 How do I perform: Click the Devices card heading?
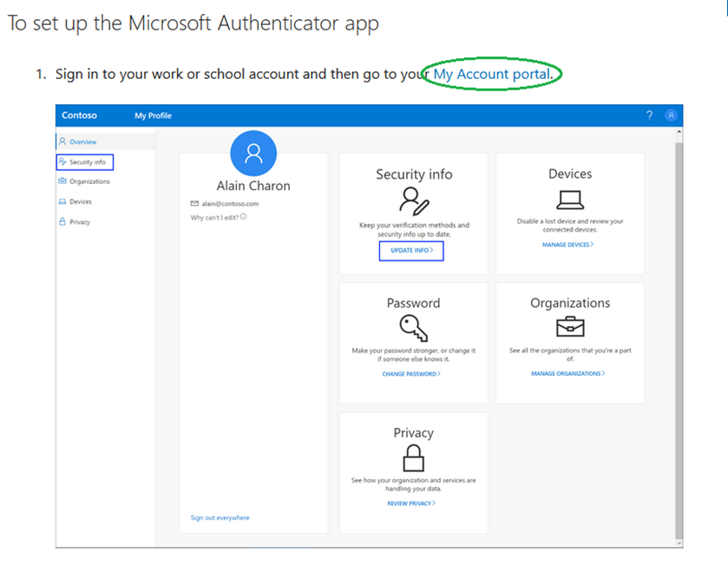(570, 174)
